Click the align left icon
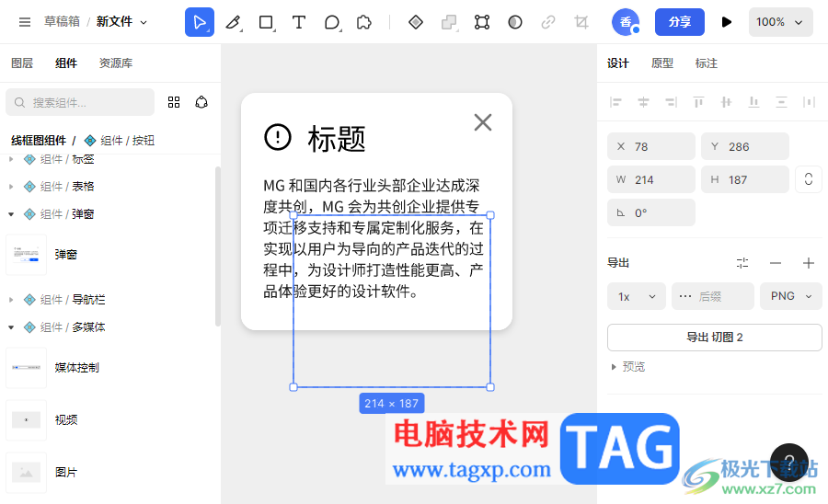The height and width of the screenshot is (504, 828). click(615, 102)
